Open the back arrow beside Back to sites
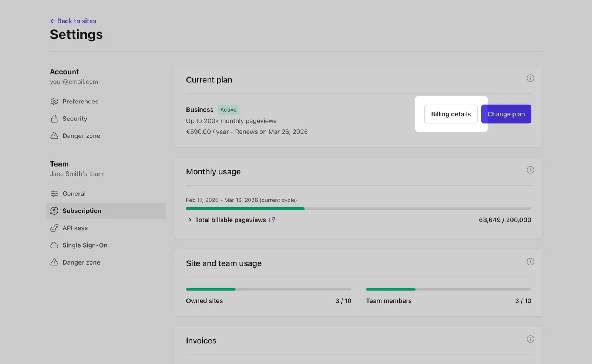Image resolution: width=592 pixels, height=364 pixels. tap(52, 21)
